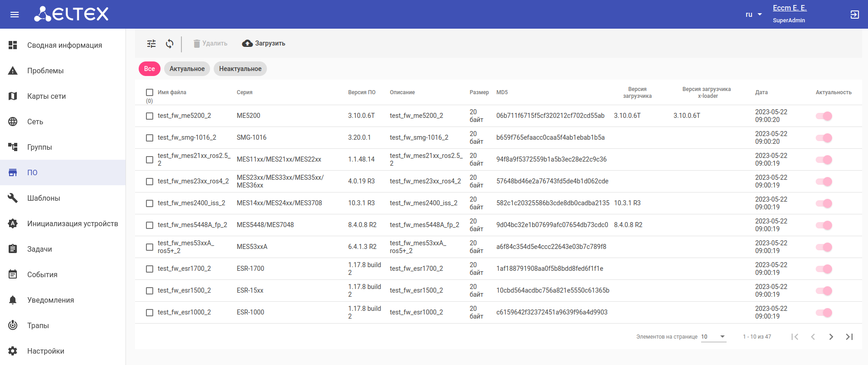868x365 pixels.
Task: Toggle Актуальность for test_fw_mes5448A_fp_2
Action: click(x=824, y=225)
